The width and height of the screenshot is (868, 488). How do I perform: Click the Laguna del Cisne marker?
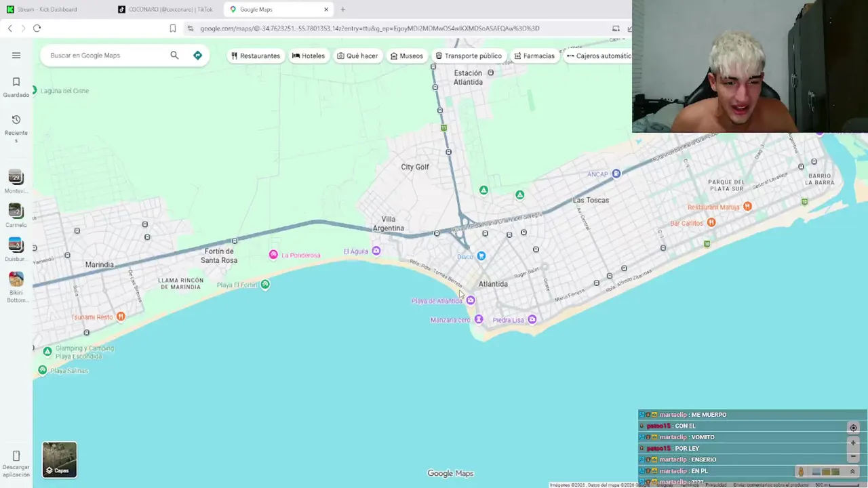[35, 90]
